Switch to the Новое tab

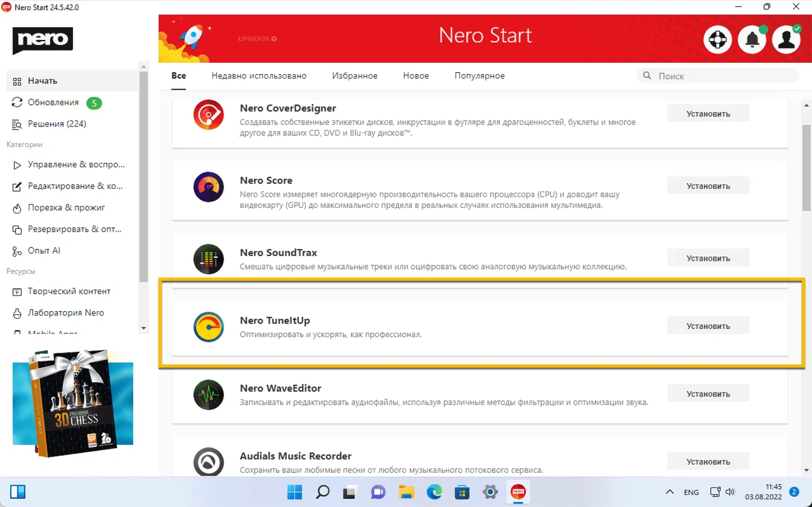(x=416, y=76)
